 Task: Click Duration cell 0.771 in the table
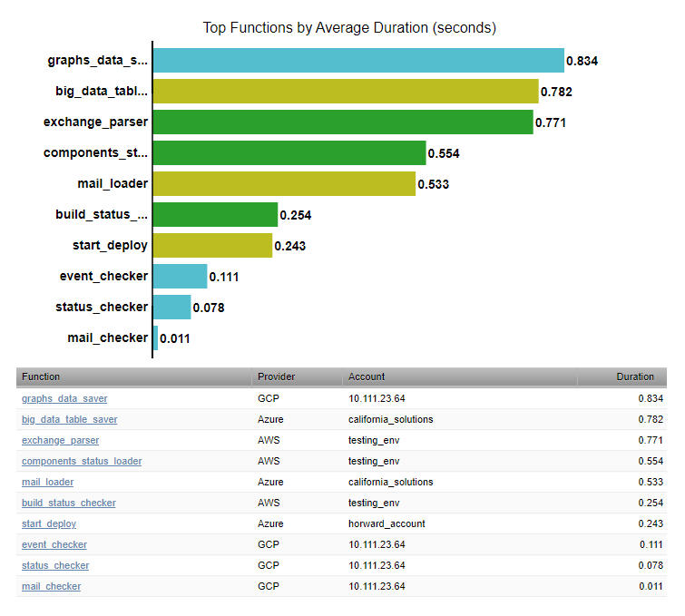651,440
